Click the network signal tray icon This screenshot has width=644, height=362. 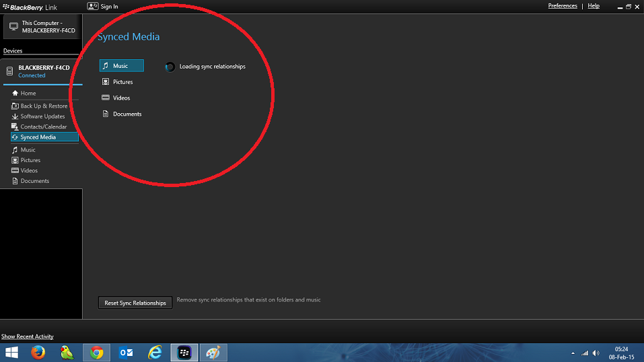click(585, 353)
